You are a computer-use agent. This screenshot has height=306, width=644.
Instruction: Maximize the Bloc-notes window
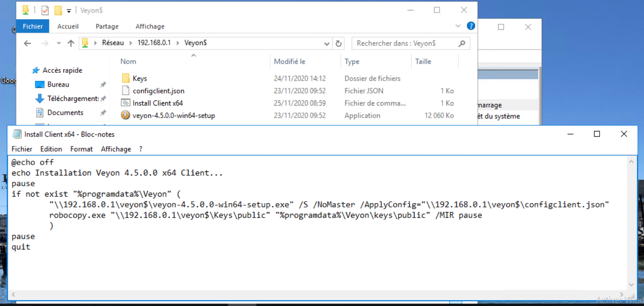[x=597, y=134]
